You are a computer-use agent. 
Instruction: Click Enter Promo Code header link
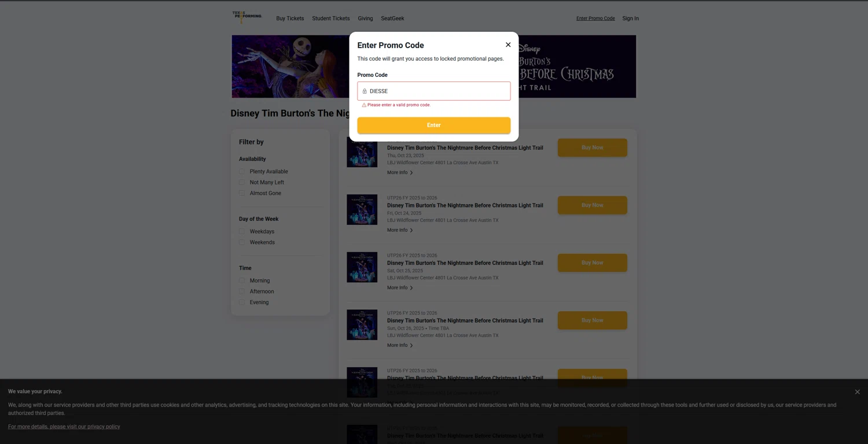coord(595,18)
